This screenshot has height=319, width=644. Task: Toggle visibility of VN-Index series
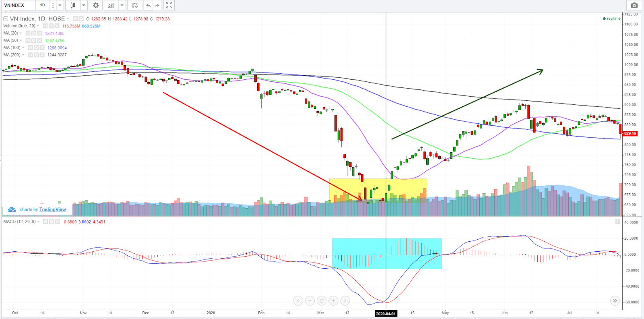pos(75,19)
